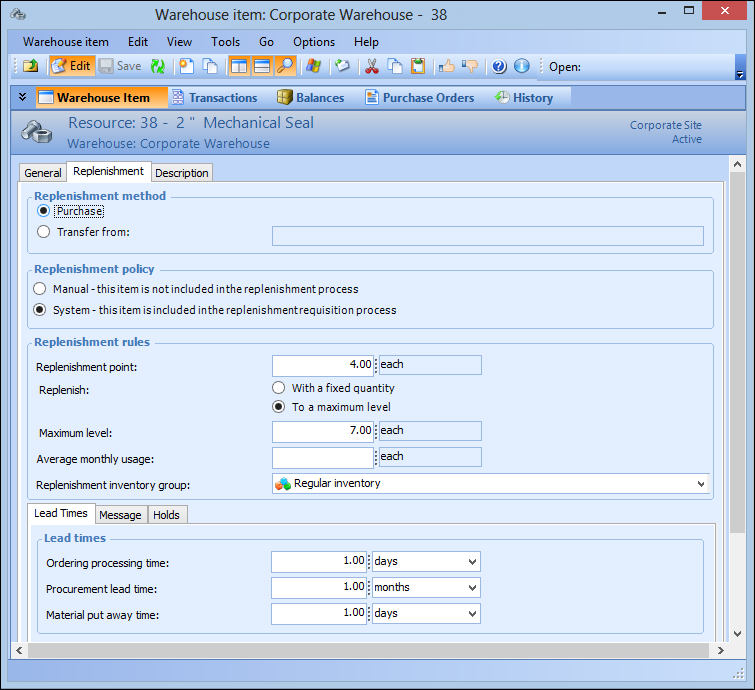This screenshot has height=690, width=755.
Task: Click the scissors cut icon
Action: [372, 67]
